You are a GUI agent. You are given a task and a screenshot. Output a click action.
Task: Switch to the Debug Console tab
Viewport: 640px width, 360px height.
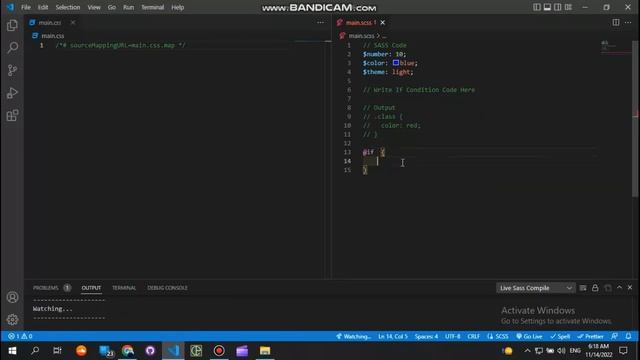click(x=167, y=288)
